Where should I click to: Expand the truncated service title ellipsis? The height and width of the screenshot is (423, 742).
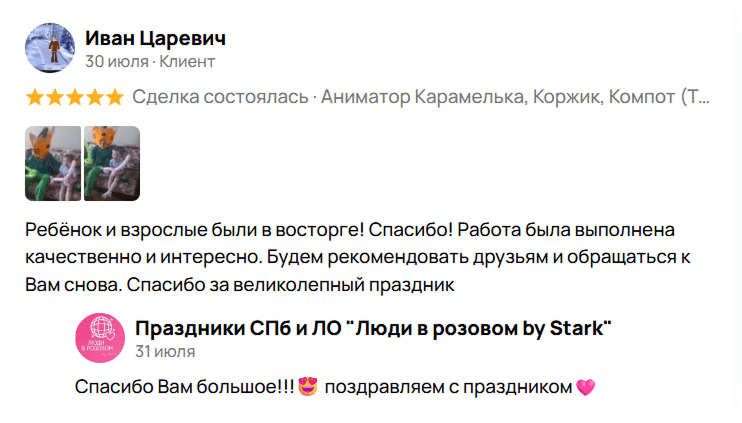pyautogui.click(x=704, y=97)
